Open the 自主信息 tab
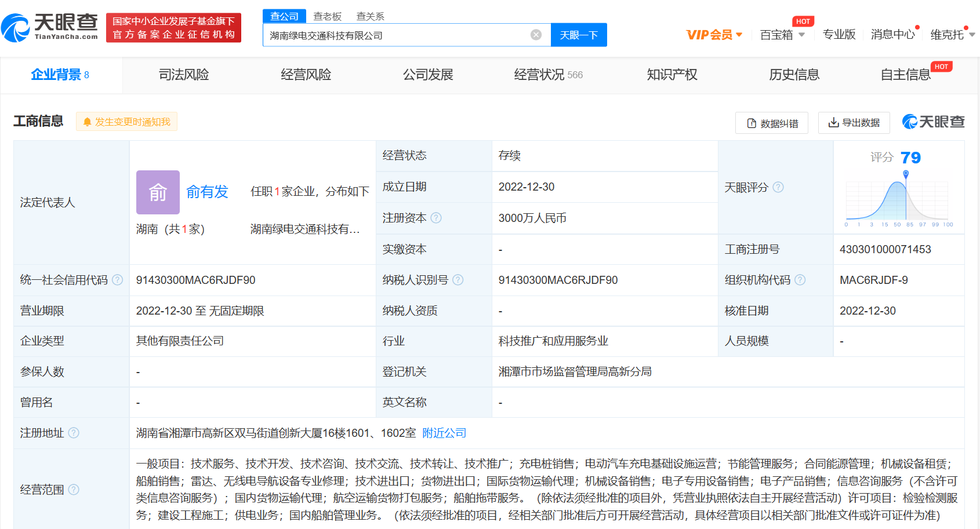 coord(905,75)
